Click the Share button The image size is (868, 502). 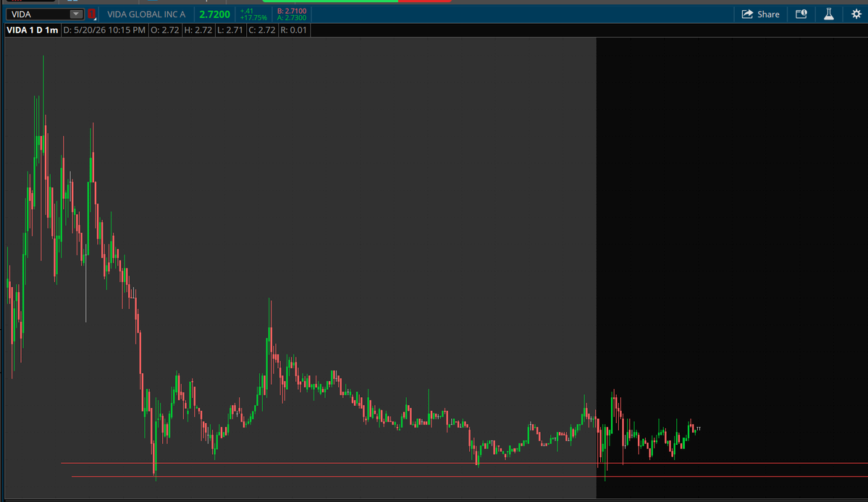pyautogui.click(x=761, y=14)
